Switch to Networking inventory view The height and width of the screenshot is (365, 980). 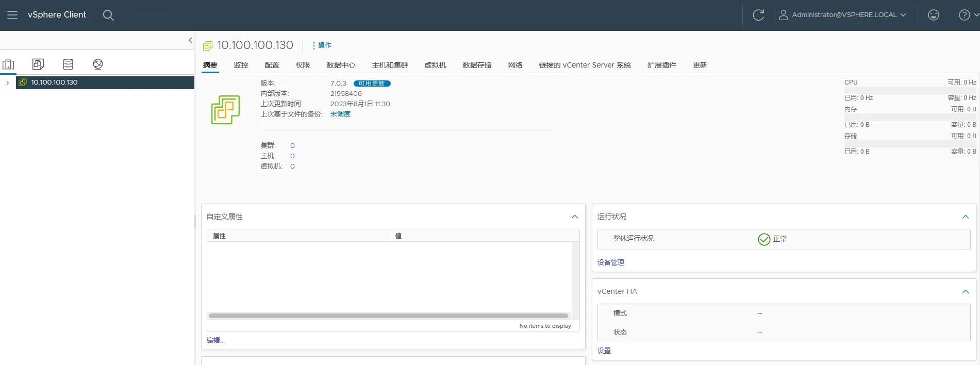(98, 64)
